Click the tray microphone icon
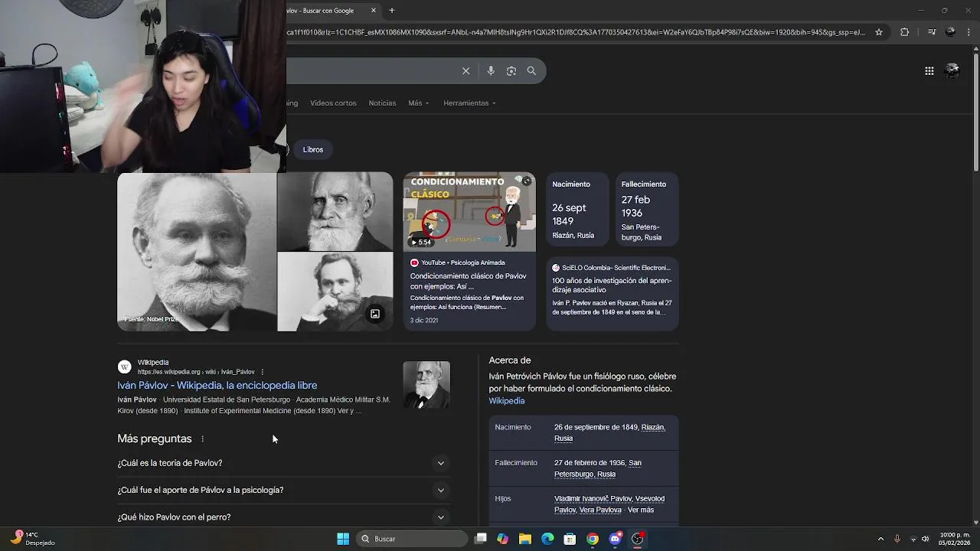 (897, 539)
